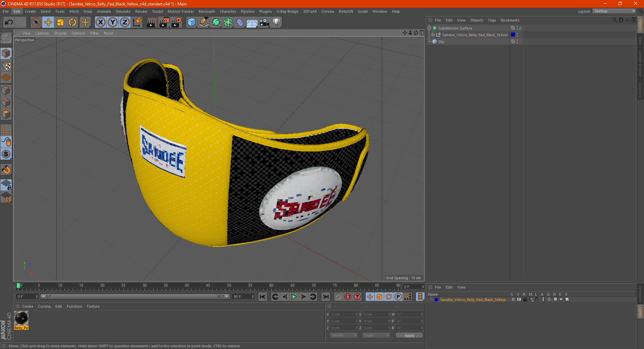Viewport: 644px width, 349px height.
Task: Toggle Sandee_Velcro_Belly_Pad object visibility dots
Action: coord(517,35)
